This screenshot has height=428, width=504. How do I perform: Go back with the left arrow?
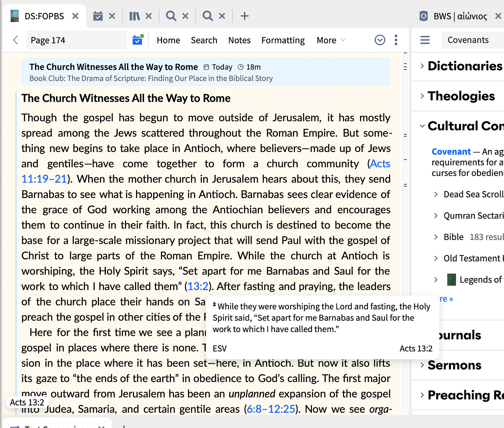pos(16,40)
